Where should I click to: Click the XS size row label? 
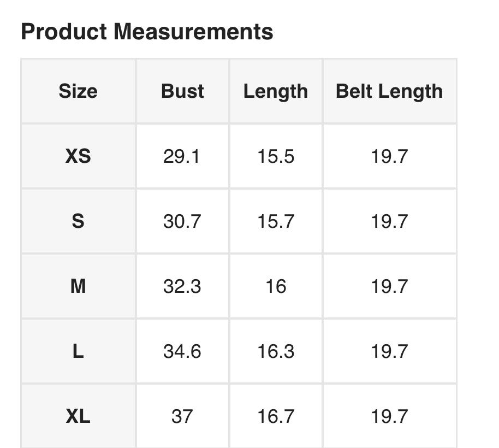click(78, 156)
